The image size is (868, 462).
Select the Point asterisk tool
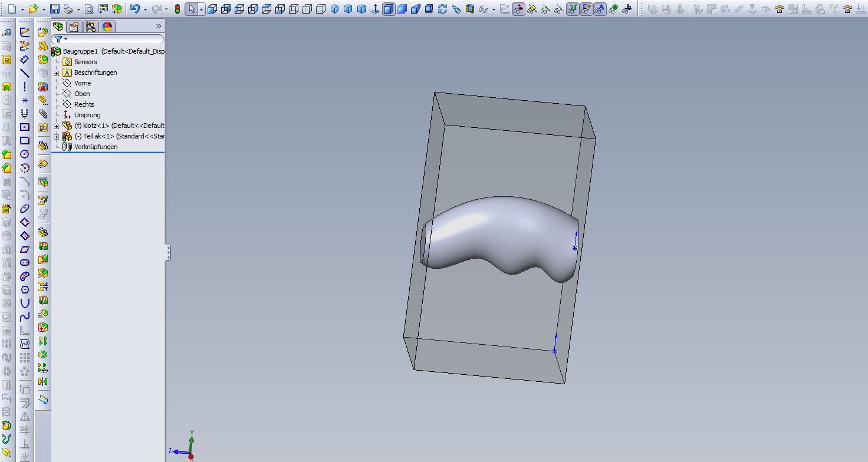[x=24, y=100]
